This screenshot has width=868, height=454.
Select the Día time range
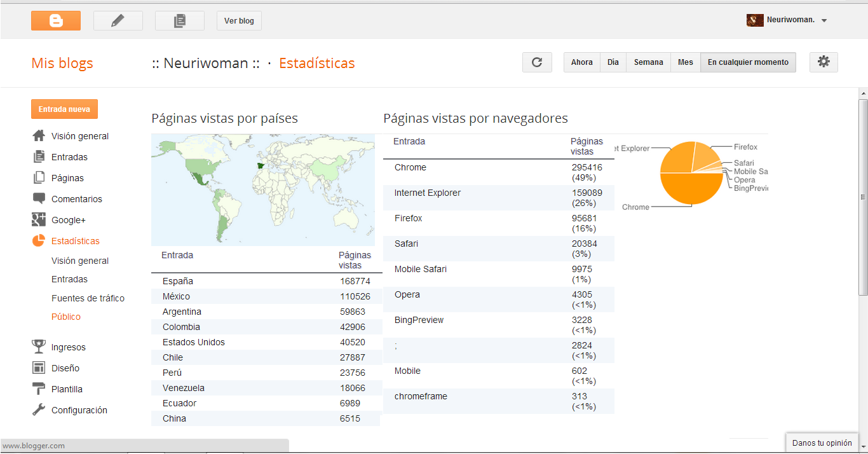click(x=613, y=62)
